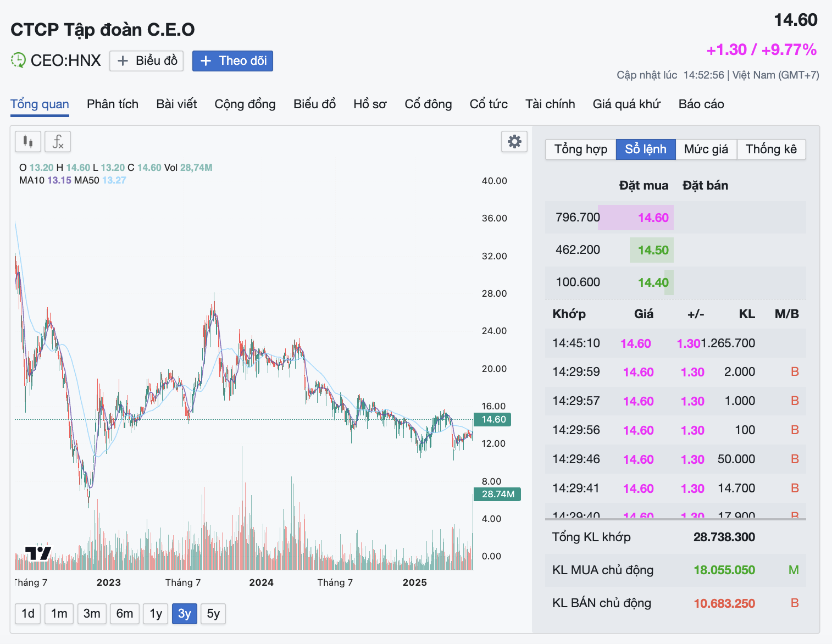This screenshot has height=644, width=832.
Task: Open the Cổ tức tab
Action: tap(489, 104)
